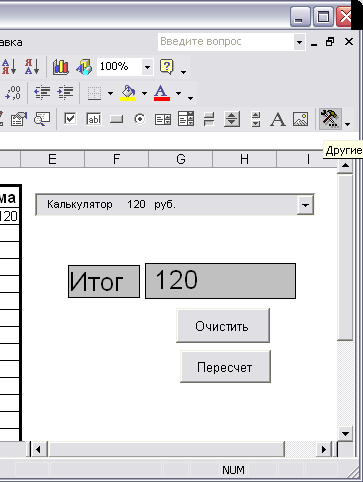Click the total field showing 120
This screenshot has width=363, height=482.
click(220, 281)
